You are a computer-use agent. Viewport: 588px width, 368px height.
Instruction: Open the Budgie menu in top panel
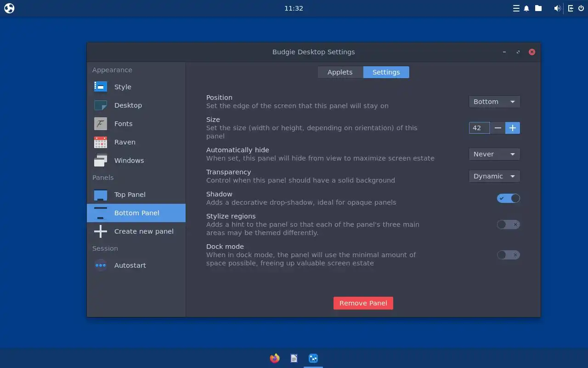(x=9, y=8)
